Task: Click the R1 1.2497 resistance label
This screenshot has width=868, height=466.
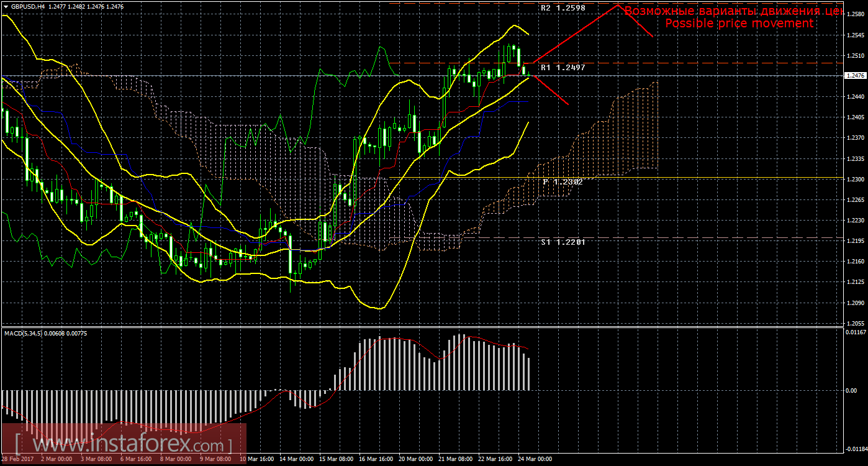Action: pyautogui.click(x=563, y=67)
